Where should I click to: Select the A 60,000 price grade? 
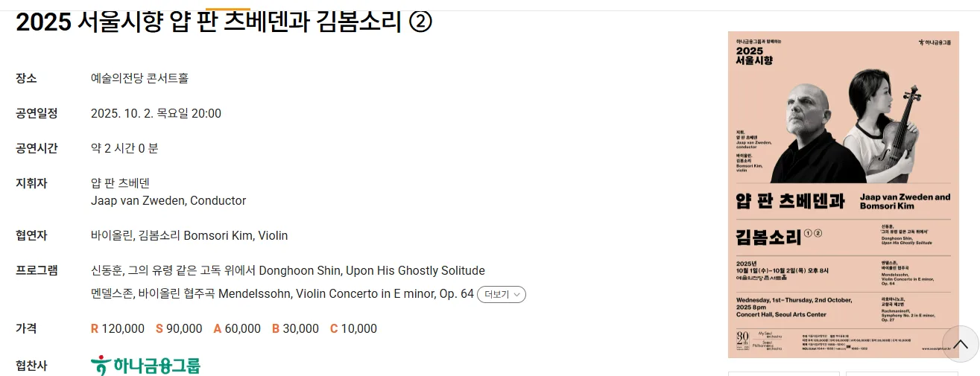tap(237, 328)
